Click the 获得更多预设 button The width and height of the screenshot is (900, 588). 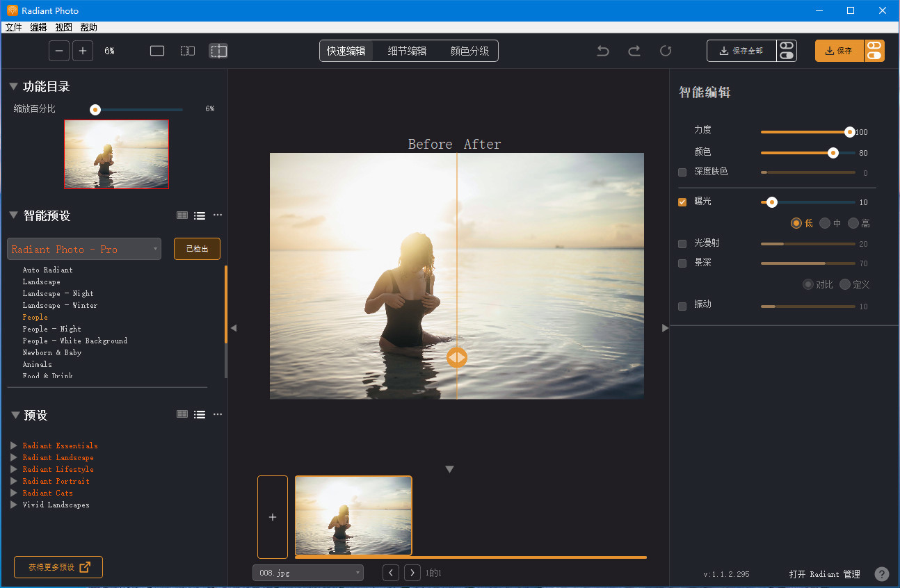[58, 567]
